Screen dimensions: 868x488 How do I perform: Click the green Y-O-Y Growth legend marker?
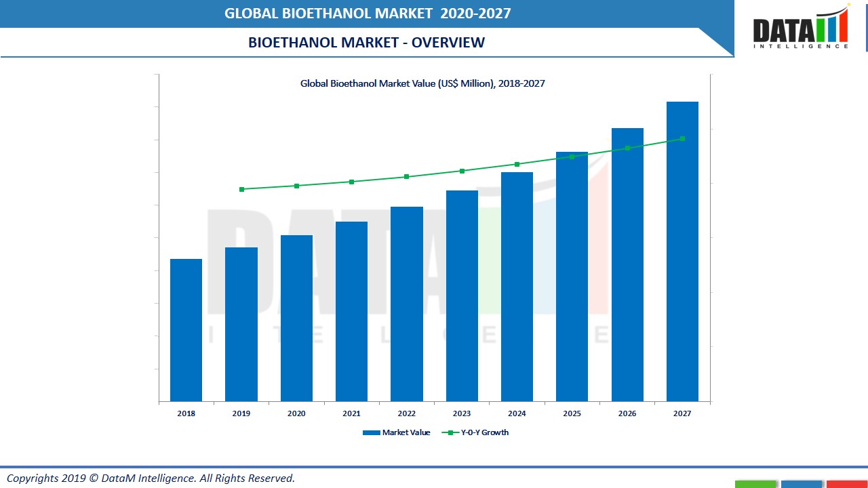coord(450,432)
